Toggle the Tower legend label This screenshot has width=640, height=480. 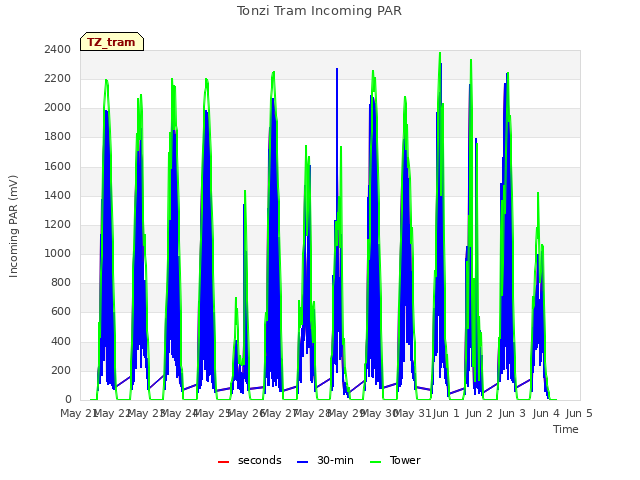coord(405,460)
